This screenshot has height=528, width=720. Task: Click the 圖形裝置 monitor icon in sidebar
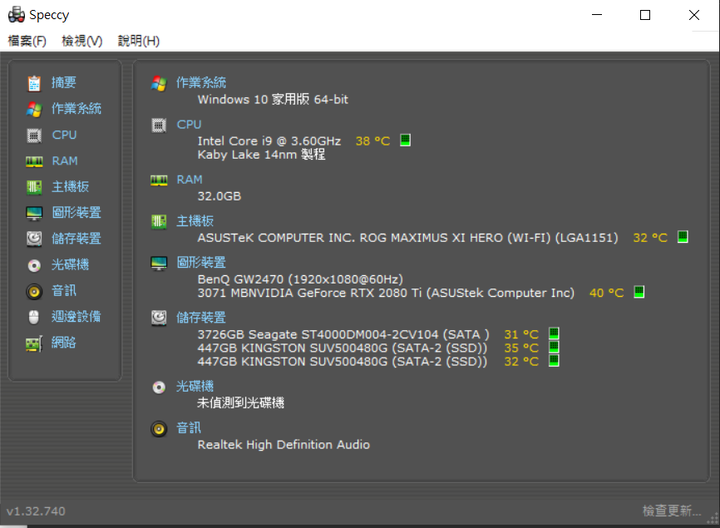pos(34,213)
